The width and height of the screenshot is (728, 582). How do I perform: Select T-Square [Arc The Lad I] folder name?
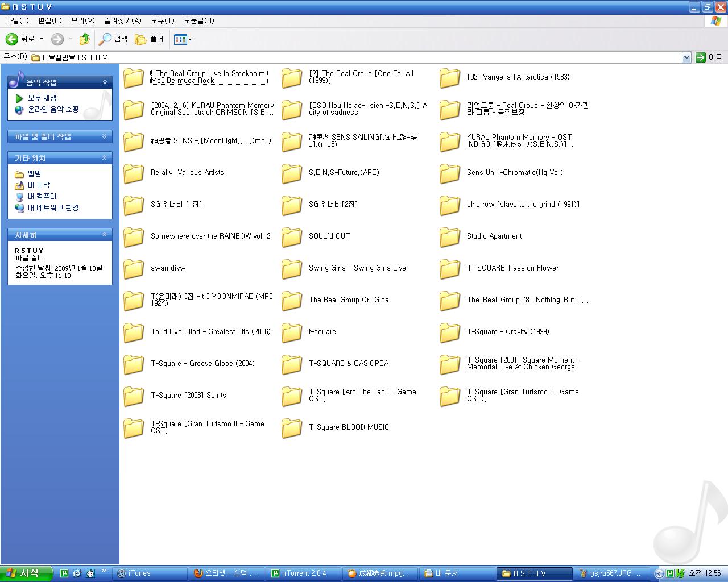362,396
